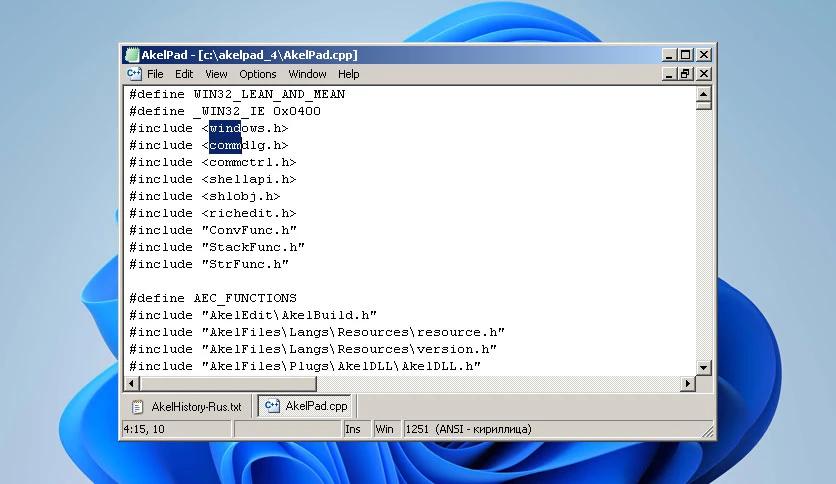This screenshot has height=484, width=836.
Task: Open the Window menu
Action: tap(307, 74)
